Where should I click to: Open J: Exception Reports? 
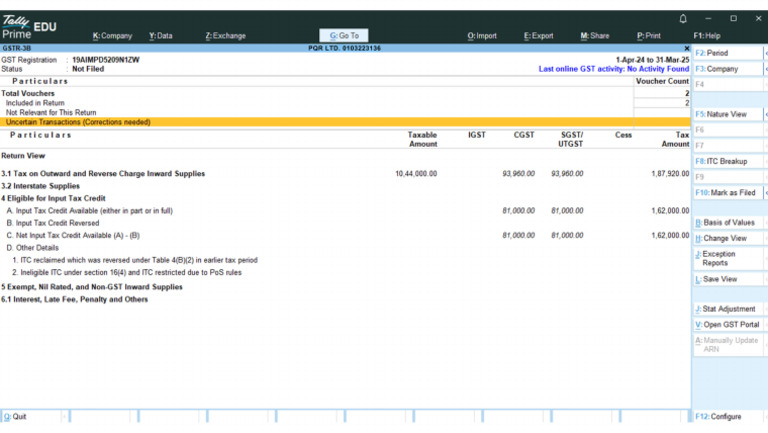[x=728, y=258]
